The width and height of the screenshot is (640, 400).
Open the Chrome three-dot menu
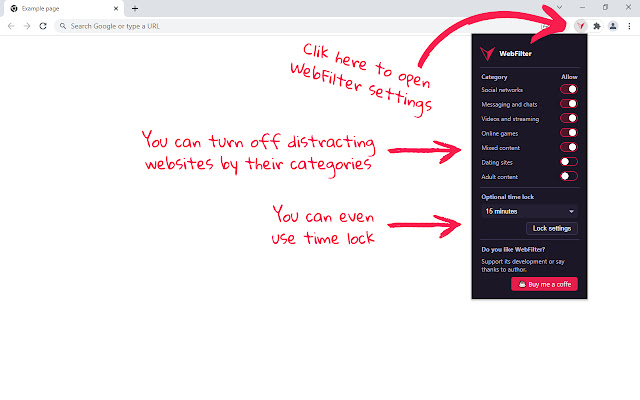pyautogui.click(x=629, y=26)
